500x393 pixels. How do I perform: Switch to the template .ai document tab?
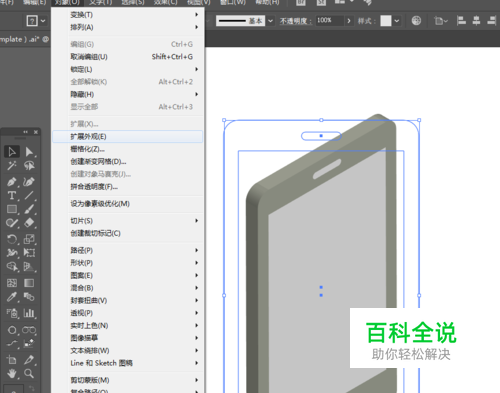(x=24, y=39)
